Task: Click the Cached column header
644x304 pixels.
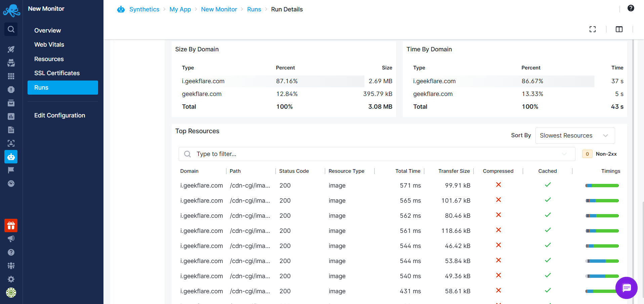Action: point(548,171)
